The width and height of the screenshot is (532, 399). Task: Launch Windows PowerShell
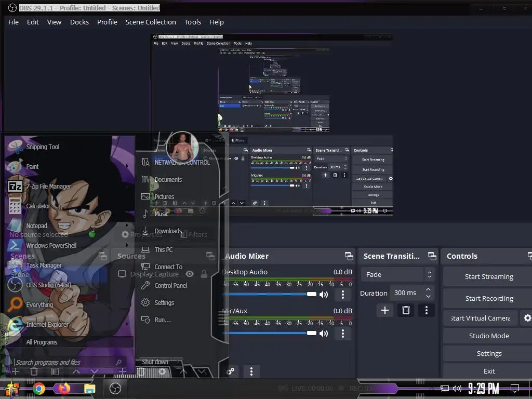51,245
